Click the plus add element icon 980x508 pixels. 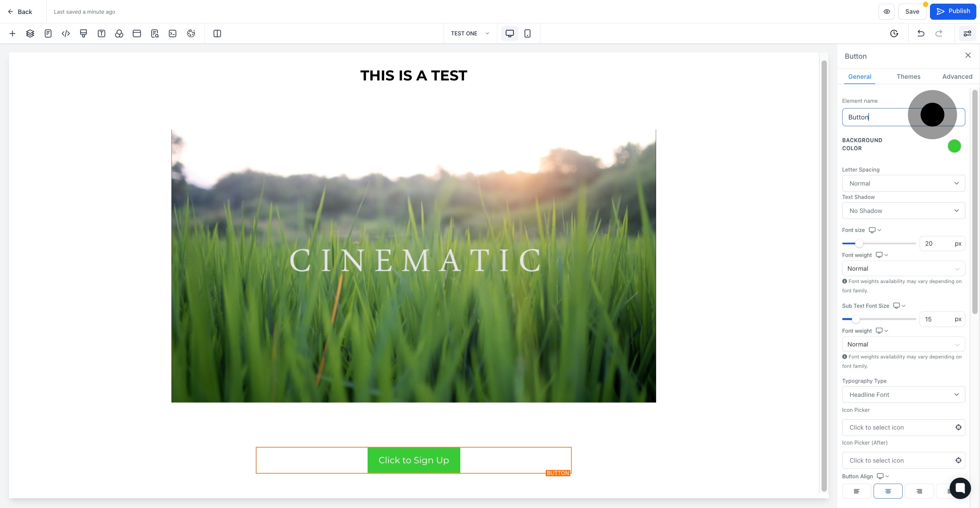[12, 33]
